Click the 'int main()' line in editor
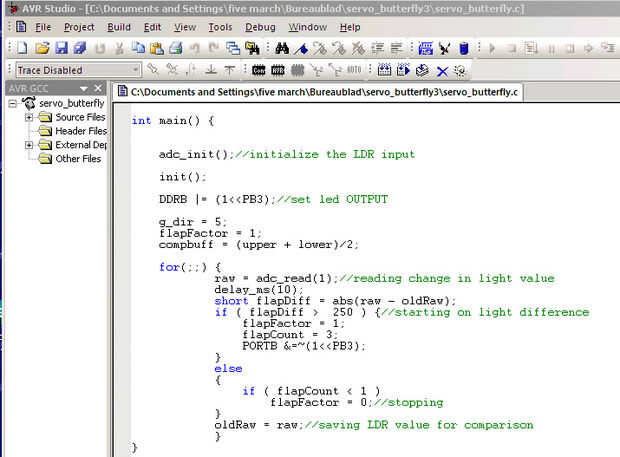Image resolution: width=620 pixels, height=457 pixels. 173,121
